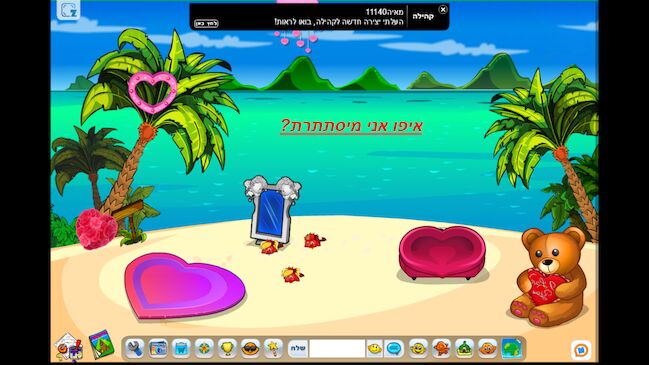Click the orange chat bubble corner icon
The width and height of the screenshot is (649, 365).
581,350
